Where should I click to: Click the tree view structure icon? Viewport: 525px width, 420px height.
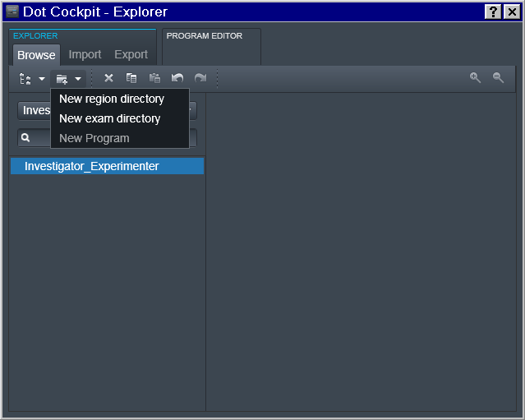[x=25, y=79]
